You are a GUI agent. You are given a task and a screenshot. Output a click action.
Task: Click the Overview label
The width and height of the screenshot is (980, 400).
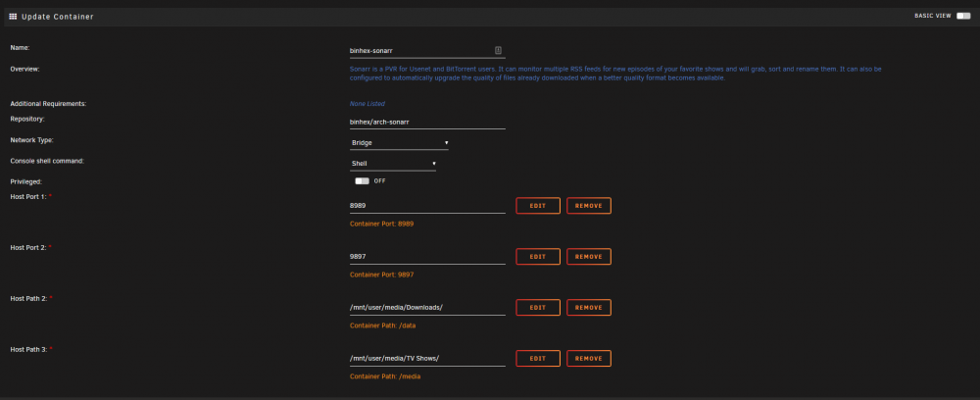[25, 70]
